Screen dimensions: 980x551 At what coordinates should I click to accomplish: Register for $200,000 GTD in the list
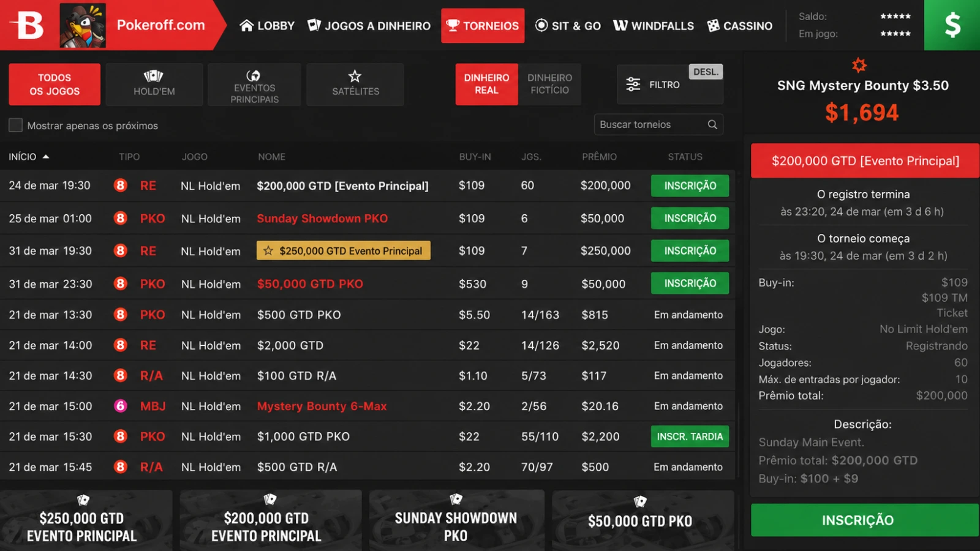pos(690,186)
